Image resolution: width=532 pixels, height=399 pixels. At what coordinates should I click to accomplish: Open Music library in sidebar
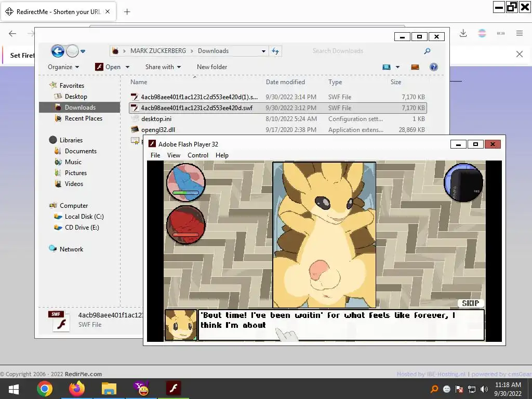[73, 162]
